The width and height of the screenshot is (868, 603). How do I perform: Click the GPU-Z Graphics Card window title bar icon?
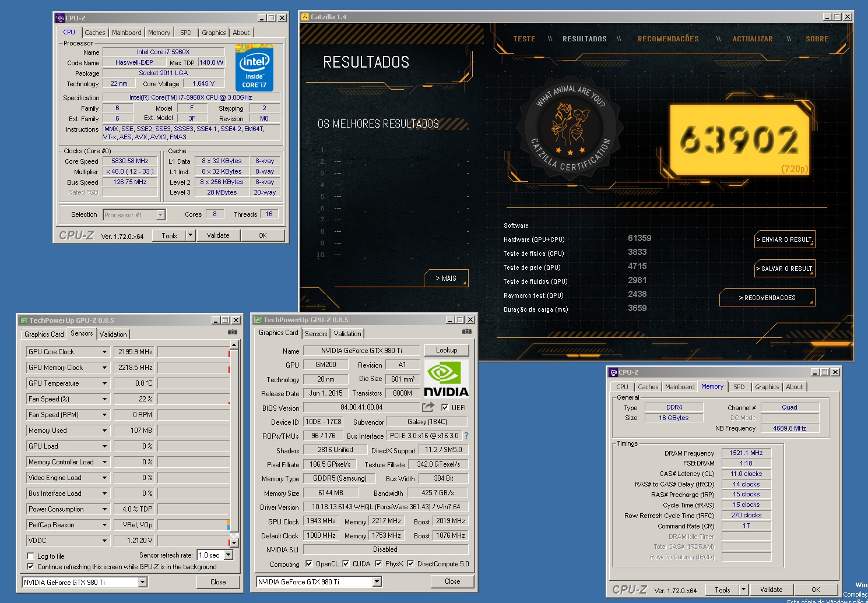point(258,320)
